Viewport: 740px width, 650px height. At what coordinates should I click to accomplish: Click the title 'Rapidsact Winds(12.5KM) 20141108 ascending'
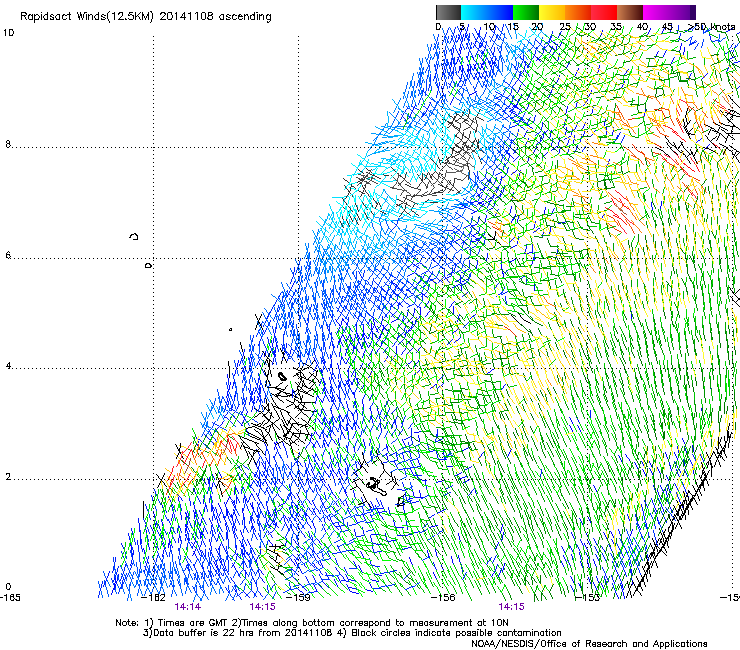(146, 17)
